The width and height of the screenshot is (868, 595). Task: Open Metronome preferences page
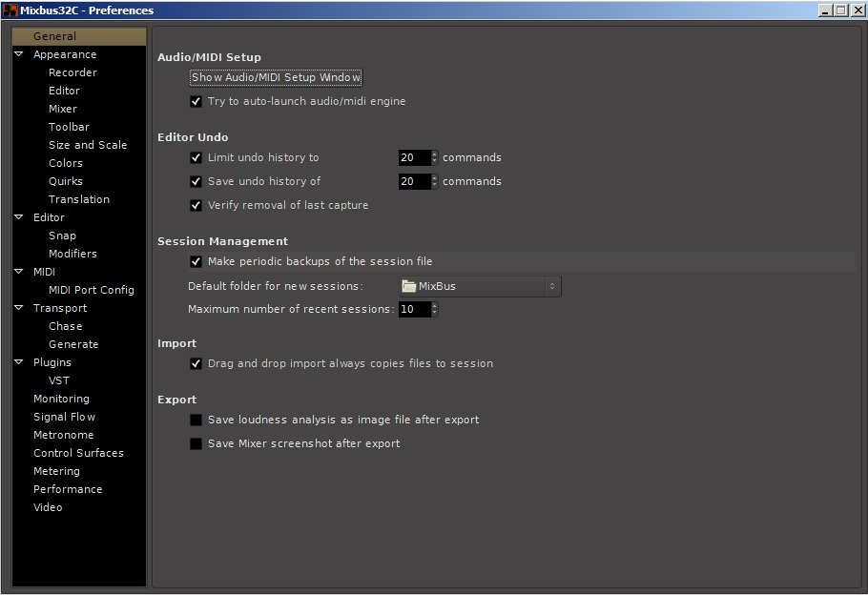[x=63, y=435]
